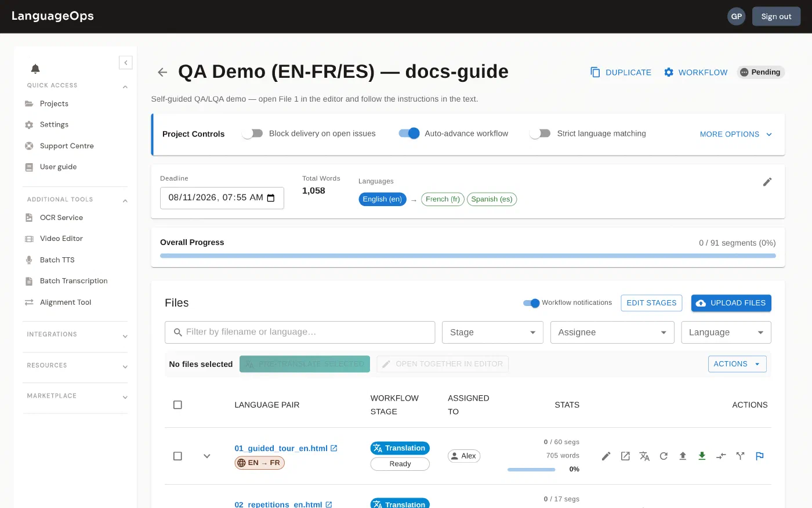Viewport: 812px width, 508px height.
Task: Click the upload arrow icon in the 01_guided_tour row
Action: (x=683, y=456)
